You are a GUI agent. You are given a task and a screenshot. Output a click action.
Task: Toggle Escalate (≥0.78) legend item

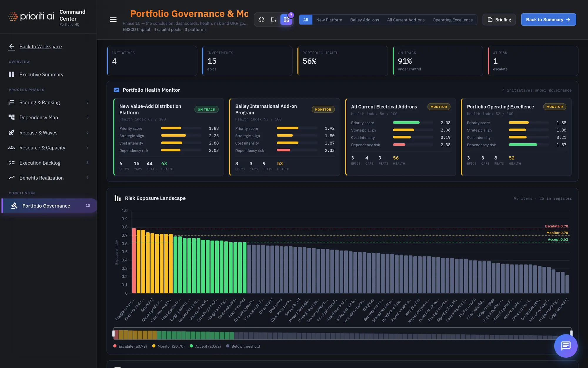[x=130, y=346]
